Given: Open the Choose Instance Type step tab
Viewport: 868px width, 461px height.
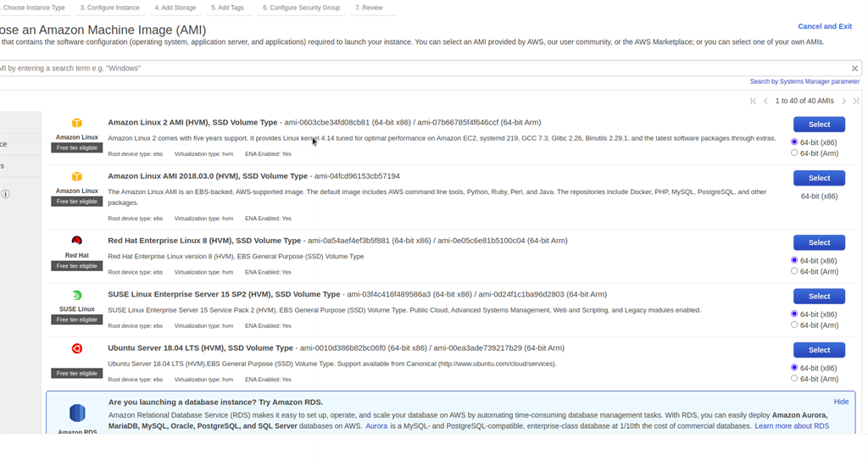Looking at the screenshot, I should tap(33, 8).
